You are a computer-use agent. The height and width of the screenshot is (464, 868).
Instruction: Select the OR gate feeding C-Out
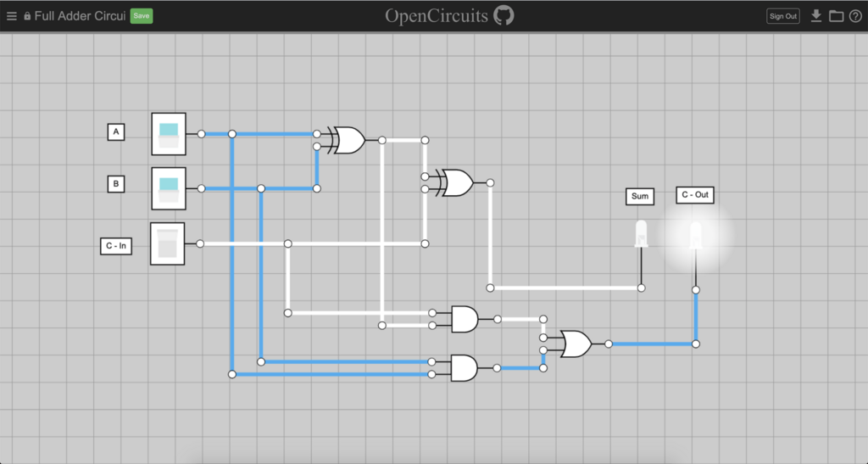pos(576,344)
